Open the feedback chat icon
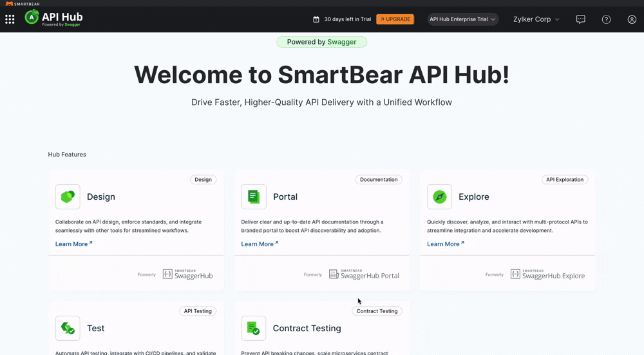This screenshot has height=355, width=644. point(580,19)
